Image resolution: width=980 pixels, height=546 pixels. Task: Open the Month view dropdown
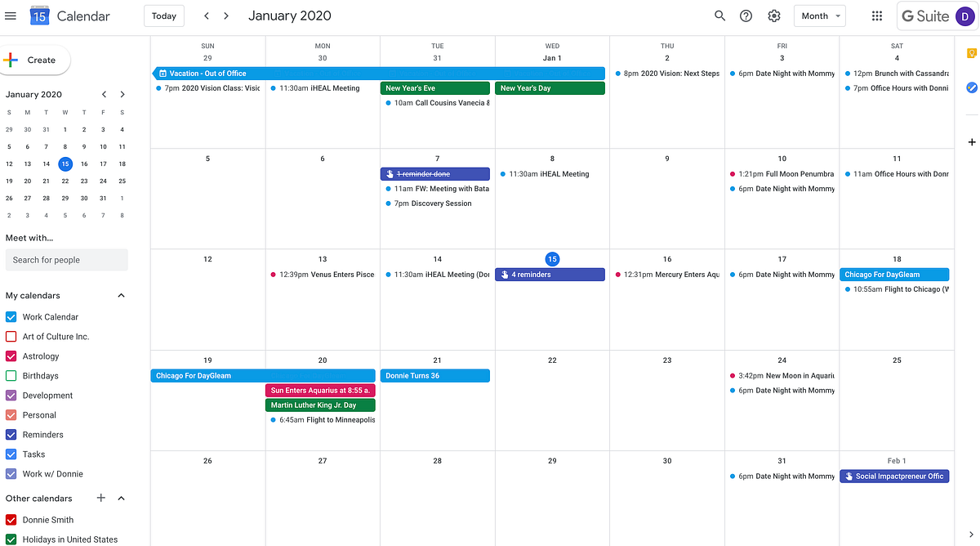(x=819, y=16)
